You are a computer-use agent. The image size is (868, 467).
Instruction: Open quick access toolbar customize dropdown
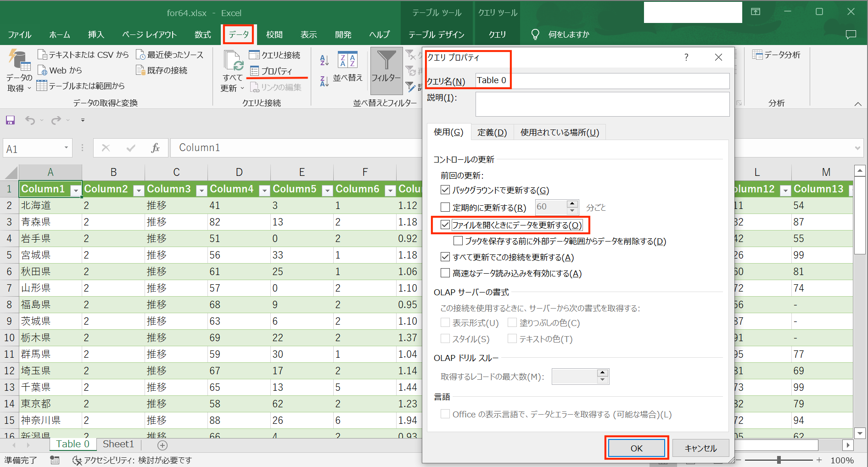(x=83, y=120)
